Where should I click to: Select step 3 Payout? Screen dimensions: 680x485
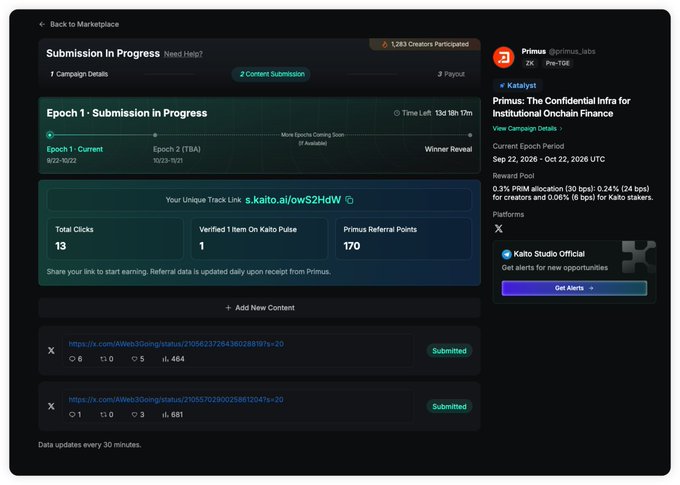point(451,74)
